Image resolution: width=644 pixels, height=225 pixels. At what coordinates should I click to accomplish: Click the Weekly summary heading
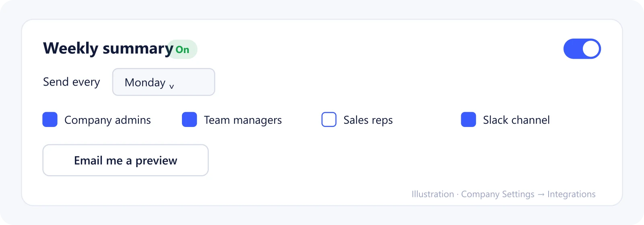coord(108,49)
